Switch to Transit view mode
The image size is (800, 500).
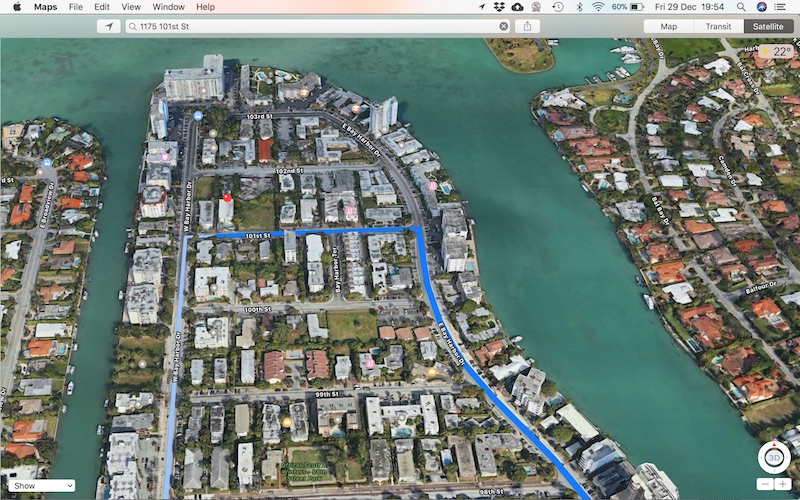pyautogui.click(x=718, y=26)
